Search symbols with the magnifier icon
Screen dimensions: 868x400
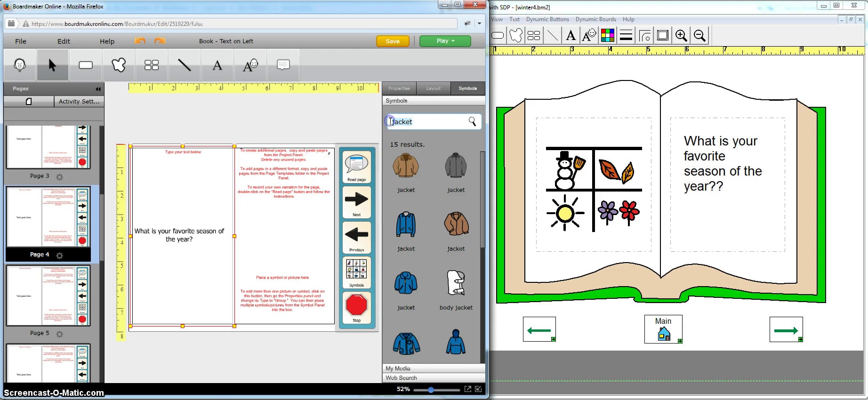[472, 122]
